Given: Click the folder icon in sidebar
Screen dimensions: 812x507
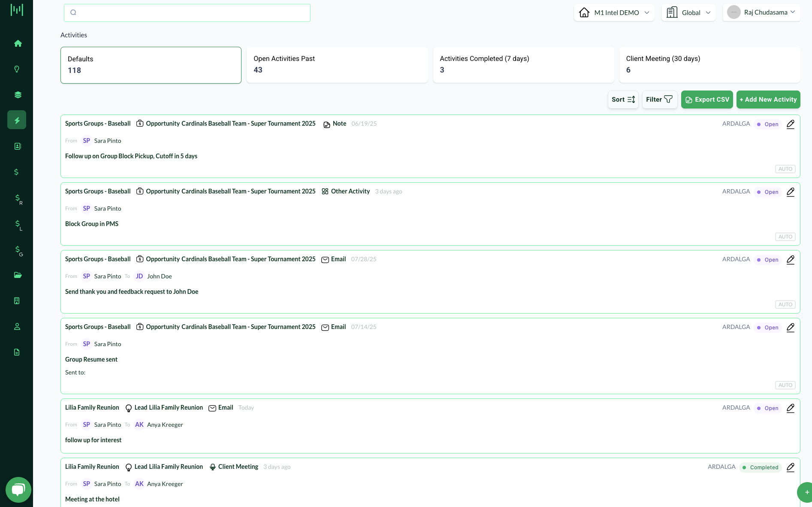Looking at the screenshot, I should (18, 275).
